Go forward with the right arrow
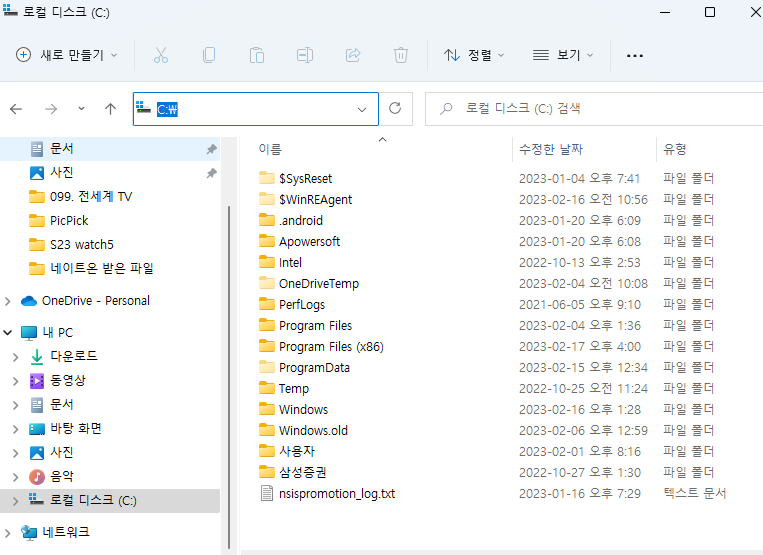 pyautogui.click(x=51, y=109)
